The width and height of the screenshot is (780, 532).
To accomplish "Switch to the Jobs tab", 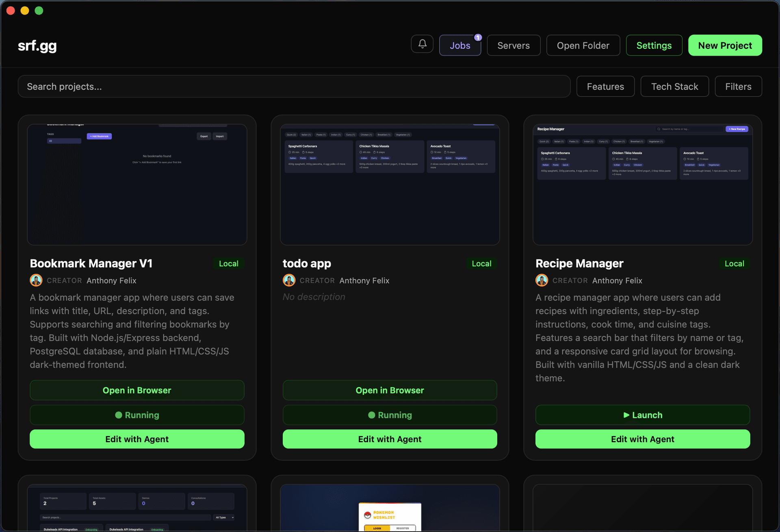I will 460,45.
